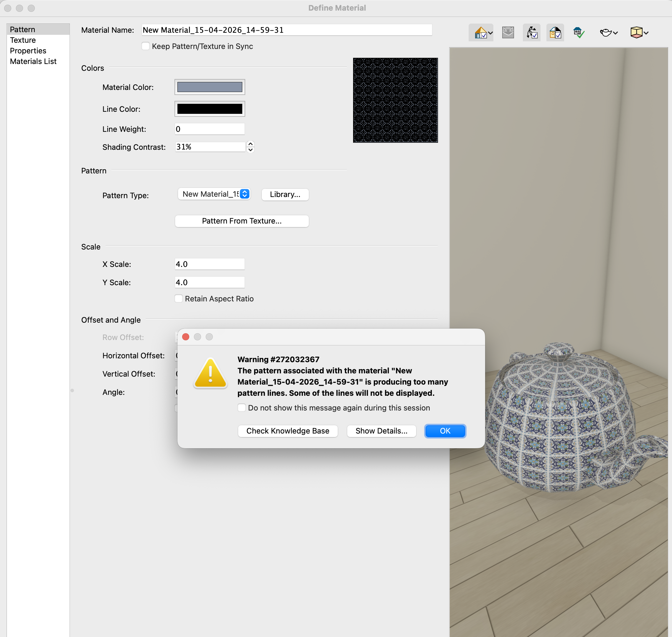Image resolution: width=672 pixels, height=637 pixels.
Task: Toggle the mouse-orbit arrows icon
Action: coord(531,33)
